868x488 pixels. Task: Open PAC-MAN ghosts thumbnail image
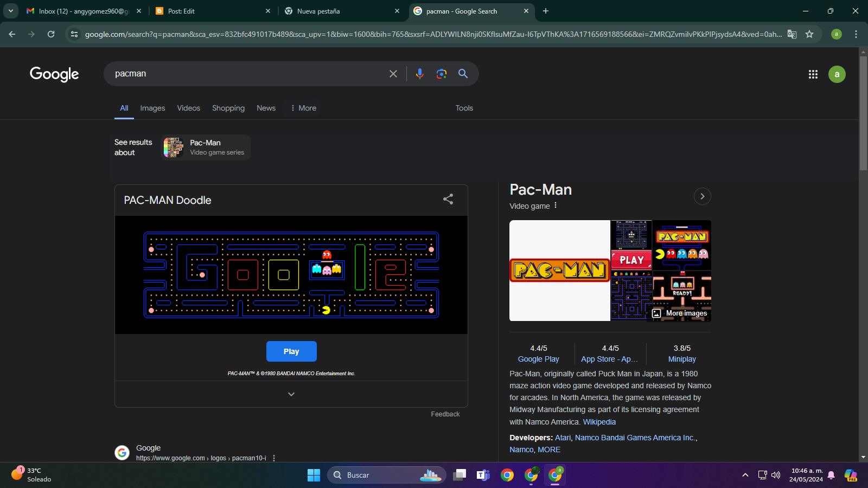click(x=682, y=245)
